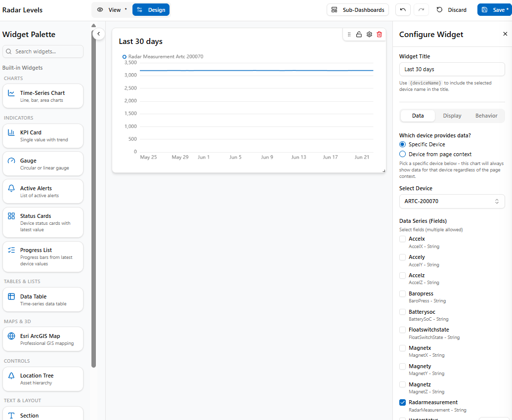The width and height of the screenshot is (512, 420).
Task: Check the Accely field checkbox
Action: pos(403,257)
